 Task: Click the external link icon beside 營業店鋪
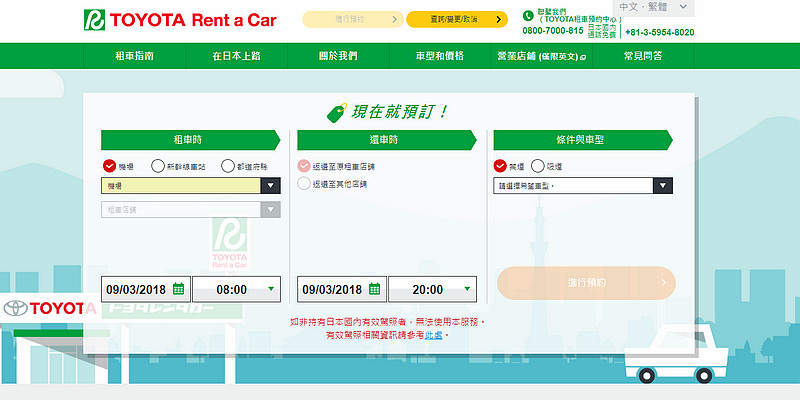tap(583, 58)
